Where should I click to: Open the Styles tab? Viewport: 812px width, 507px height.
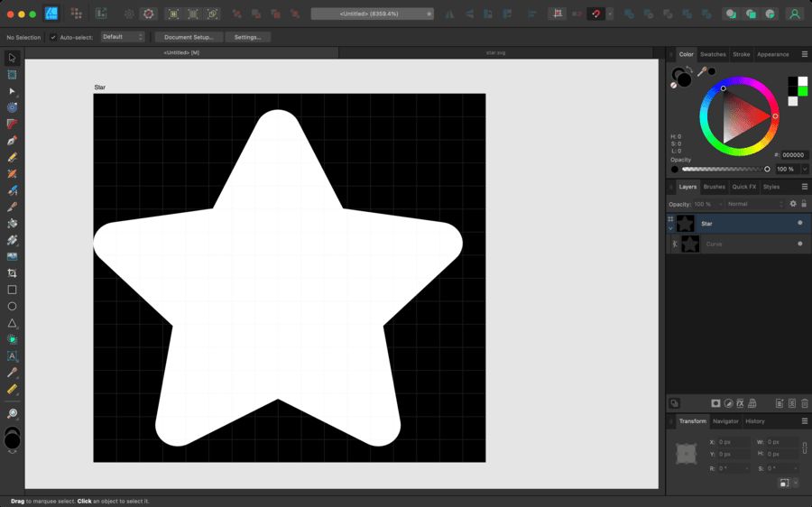coord(771,187)
